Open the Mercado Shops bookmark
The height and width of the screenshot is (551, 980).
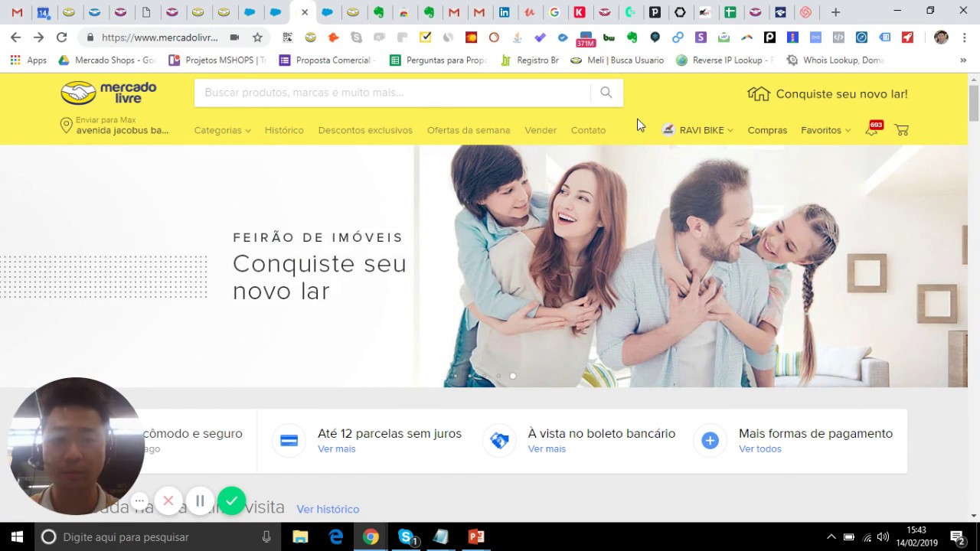tap(106, 60)
